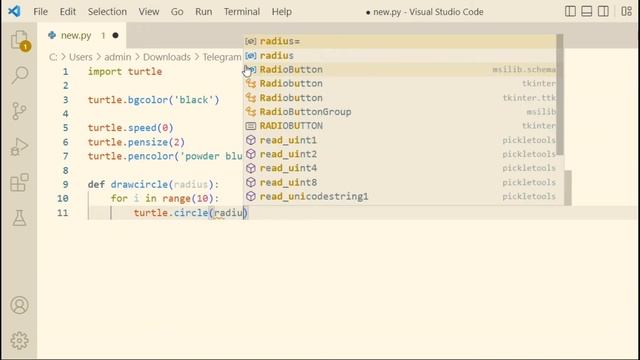
Task: Click the 'for i in range(10)' line
Action: (x=165, y=199)
